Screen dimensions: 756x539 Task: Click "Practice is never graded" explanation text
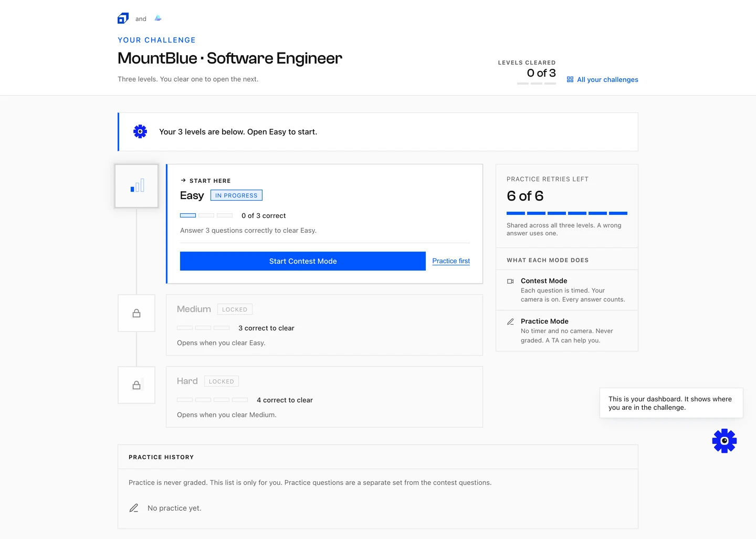click(x=310, y=483)
